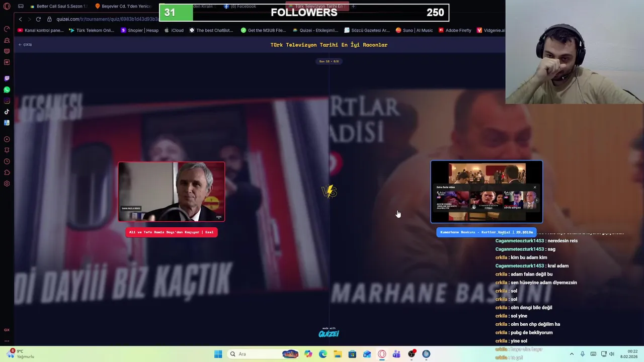Viewport: 644px width, 362px height.
Task: Open Türk Telekom Online bookmark
Action: pos(92,30)
